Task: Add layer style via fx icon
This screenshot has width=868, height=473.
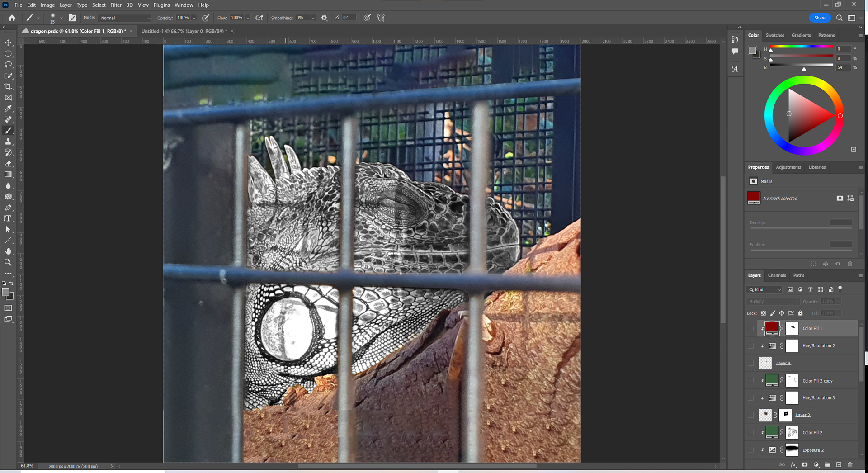Action: coord(793,464)
